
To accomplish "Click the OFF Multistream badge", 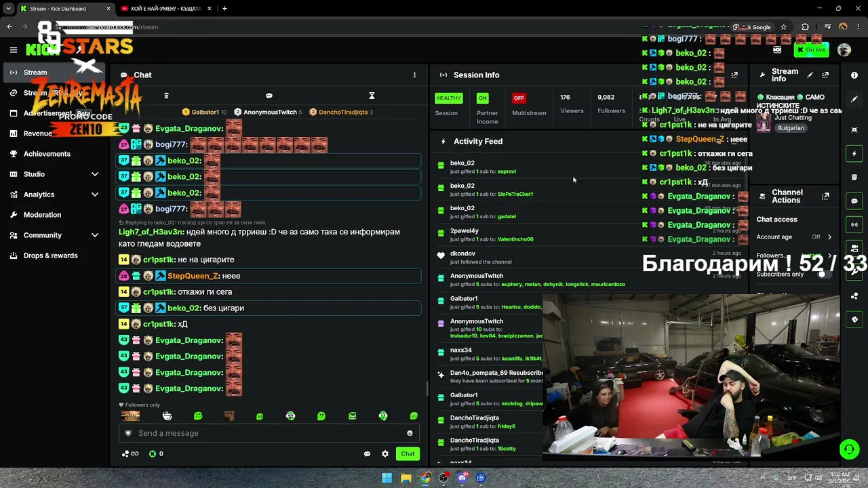I will coord(519,98).
